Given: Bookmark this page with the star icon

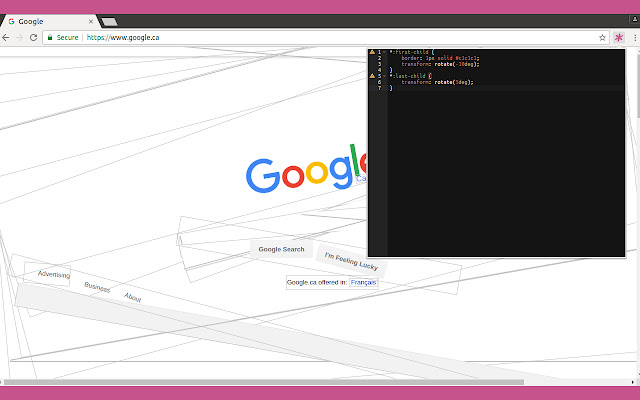Looking at the screenshot, I should pos(602,38).
